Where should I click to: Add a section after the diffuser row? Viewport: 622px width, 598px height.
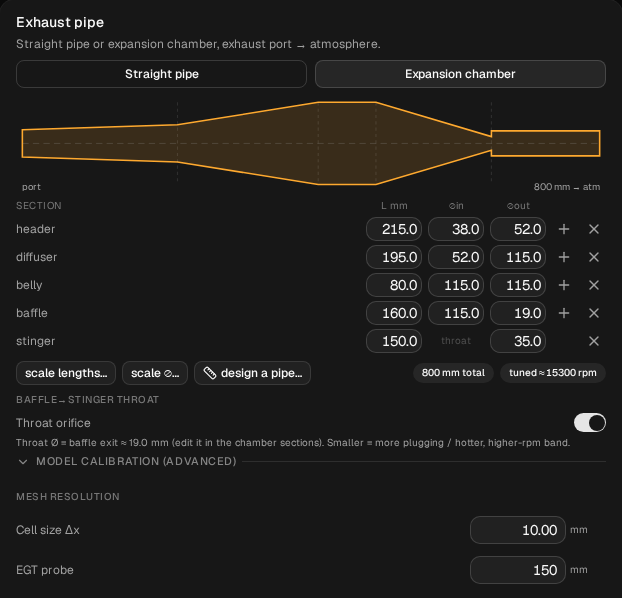point(564,257)
